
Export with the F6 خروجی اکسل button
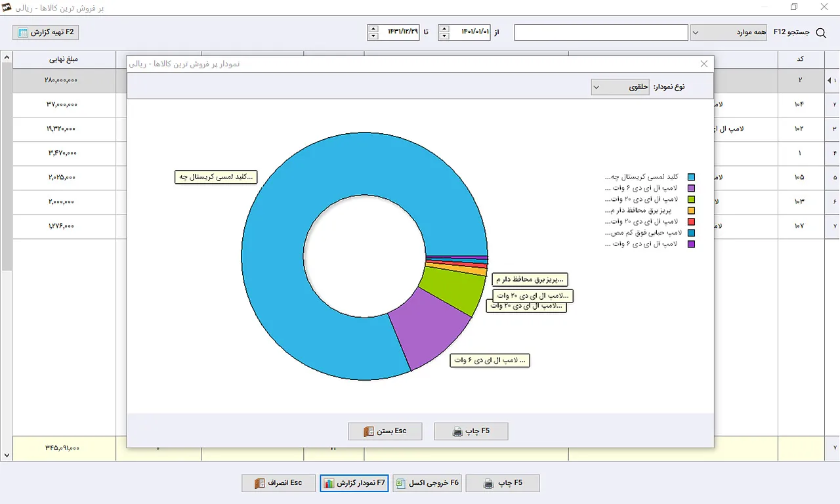tap(428, 483)
